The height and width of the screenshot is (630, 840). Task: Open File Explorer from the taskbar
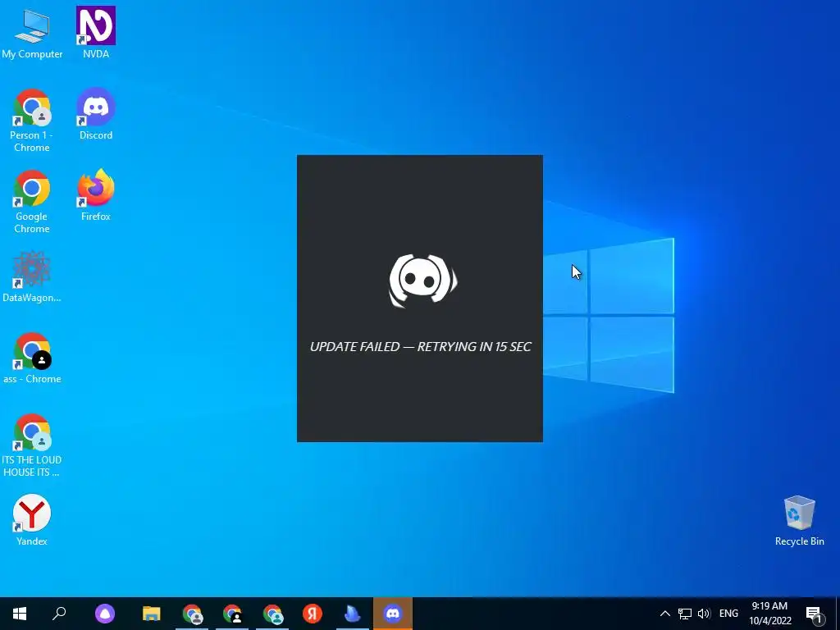152,614
